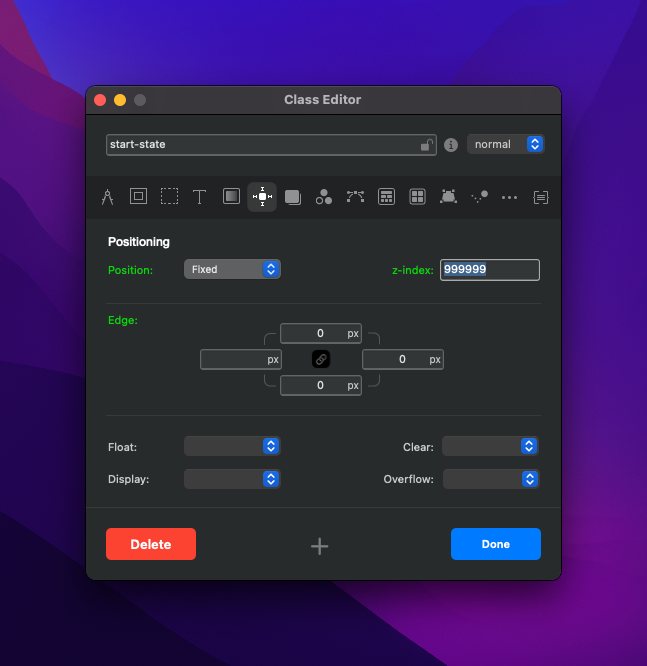The height and width of the screenshot is (666, 647).
Task: Select the shadow square icon
Action: [293, 197]
